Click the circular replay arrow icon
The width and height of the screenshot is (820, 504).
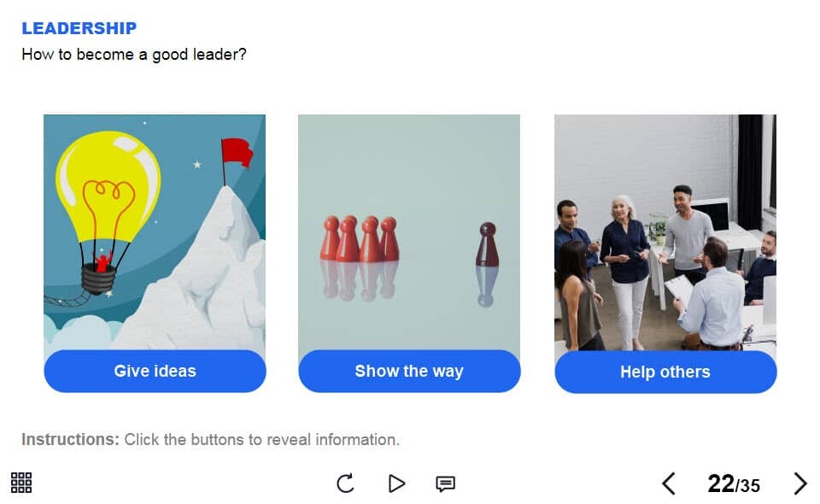click(345, 483)
